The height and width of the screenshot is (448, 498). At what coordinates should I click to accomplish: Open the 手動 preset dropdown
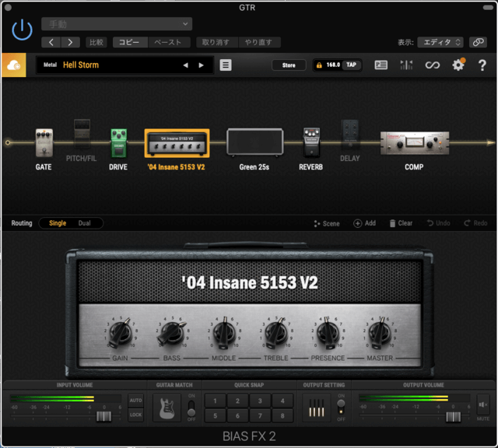(x=117, y=24)
